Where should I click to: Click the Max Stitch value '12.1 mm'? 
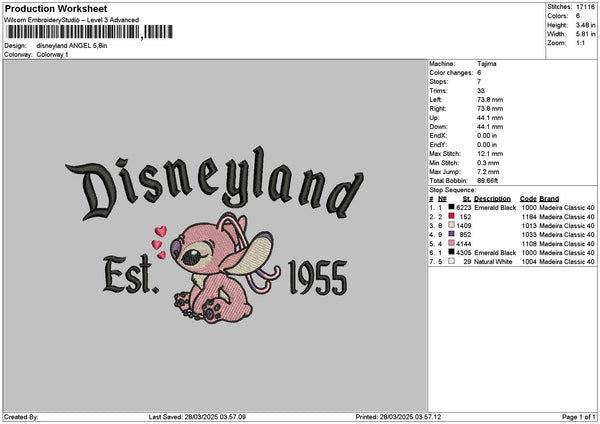490,154
